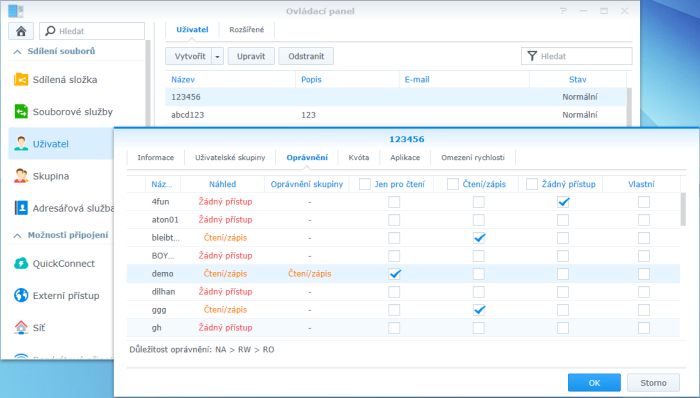The width and height of the screenshot is (700, 398).
Task: Collapse the Sdílení souborů section
Action: pos(17,51)
